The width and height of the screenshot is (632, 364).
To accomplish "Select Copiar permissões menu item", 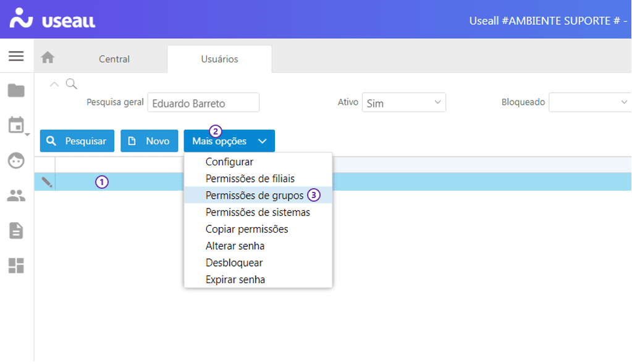I will (x=258, y=229).
